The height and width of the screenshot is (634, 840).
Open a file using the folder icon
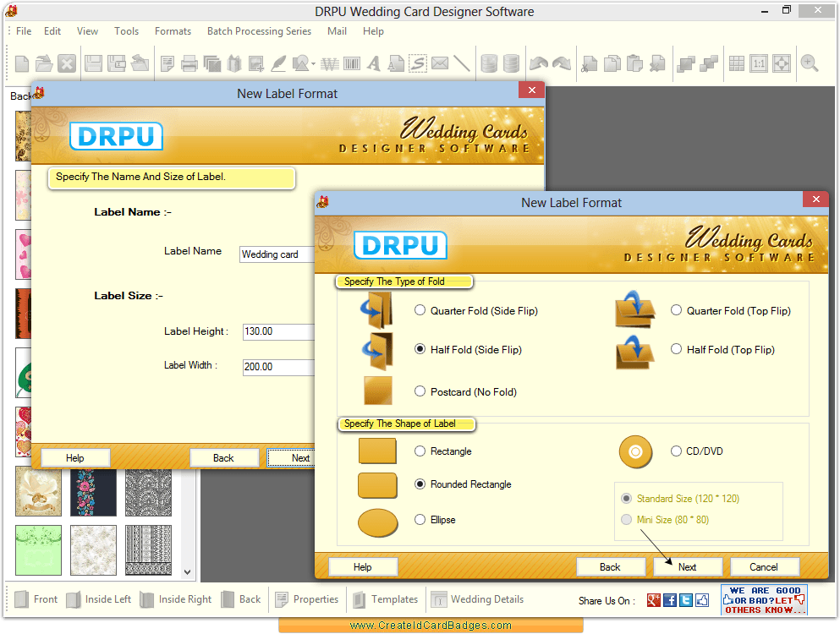tap(44, 63)
